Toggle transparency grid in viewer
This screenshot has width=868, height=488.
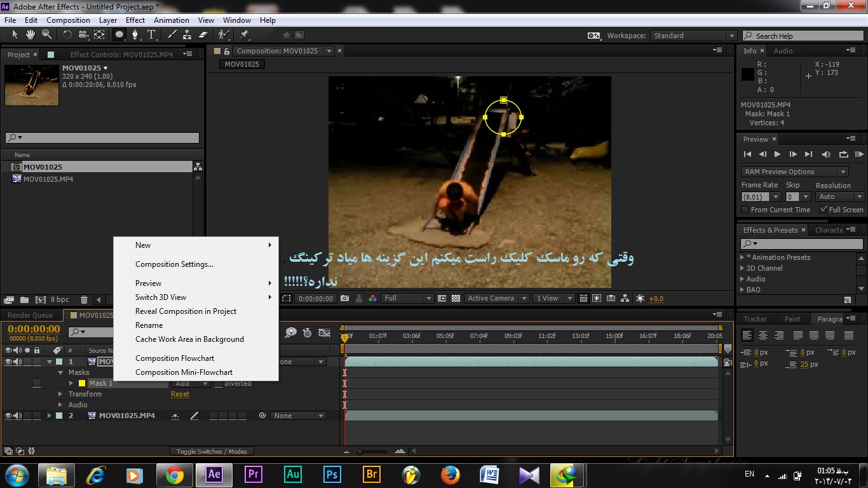(x=456, y=298)
